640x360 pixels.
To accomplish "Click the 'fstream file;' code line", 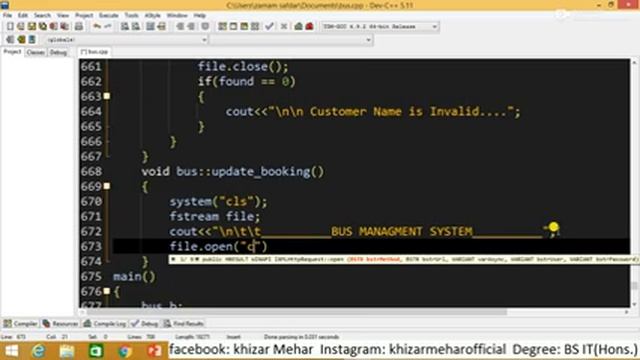I will [215, 216].
